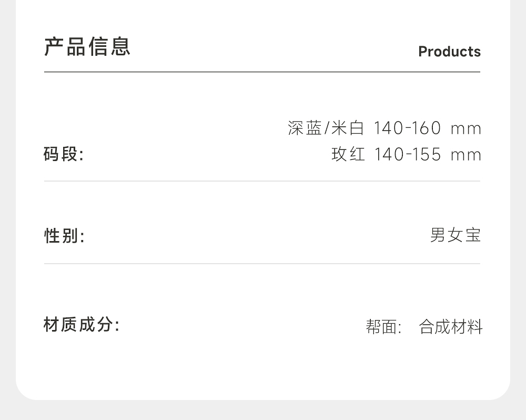526x420 pixels.
Task: Click the 米白 color name text
Action: (348, 128)
